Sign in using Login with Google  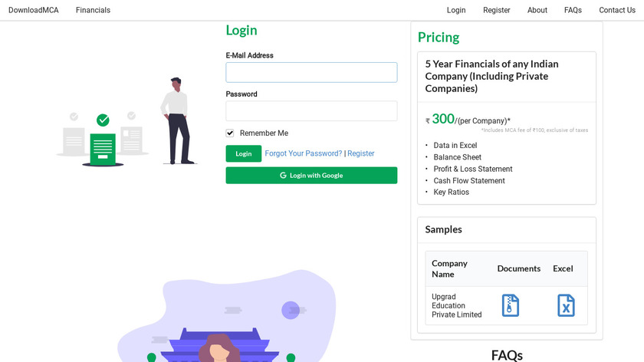(311, 176)
